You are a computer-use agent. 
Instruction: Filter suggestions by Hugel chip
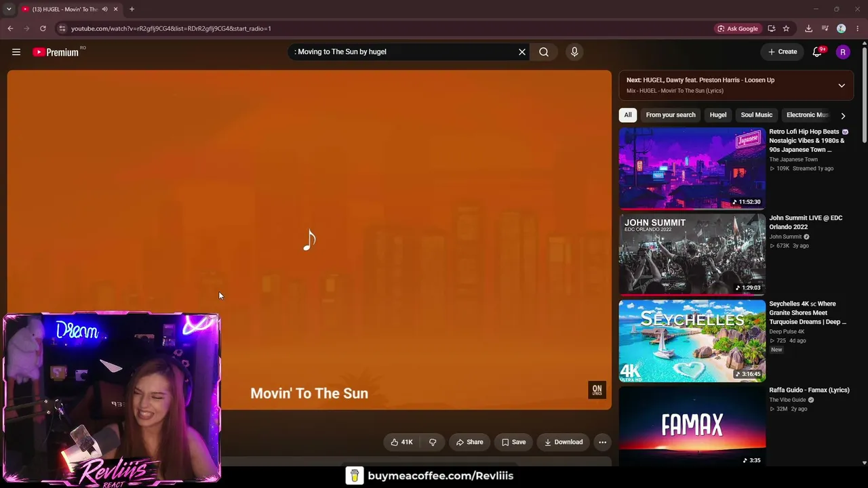point(718,115)
